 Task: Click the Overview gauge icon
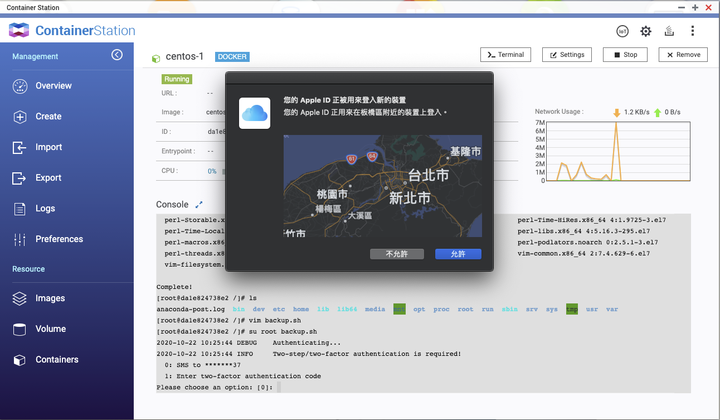point(20,86)
